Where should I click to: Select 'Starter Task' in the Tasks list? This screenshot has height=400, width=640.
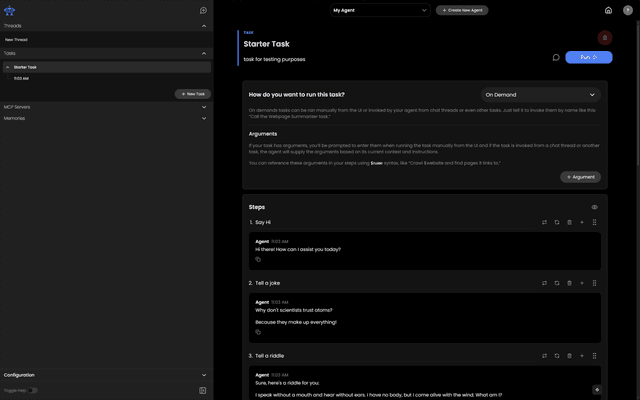(x=26, y=67)
